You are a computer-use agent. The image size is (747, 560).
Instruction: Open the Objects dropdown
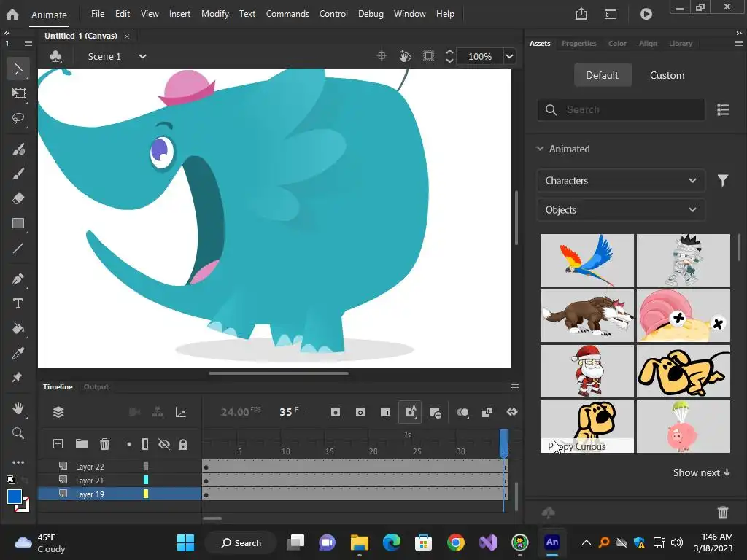(621, 210)
